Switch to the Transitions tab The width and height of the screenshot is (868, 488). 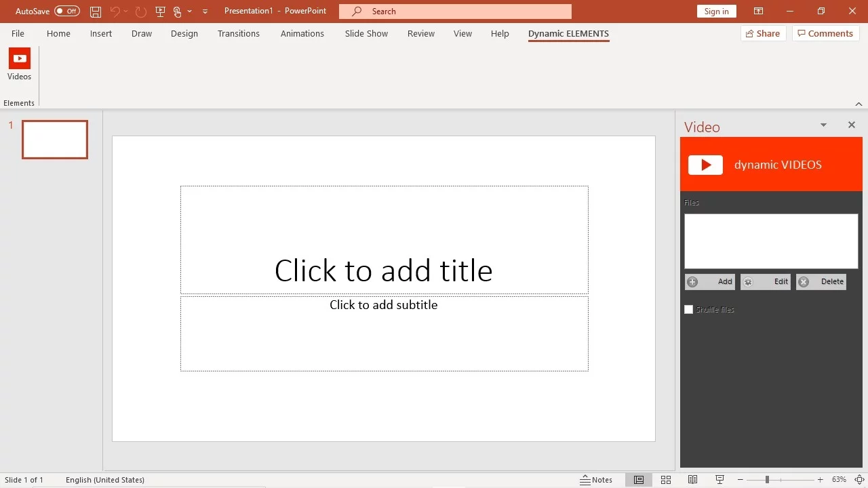239,33
